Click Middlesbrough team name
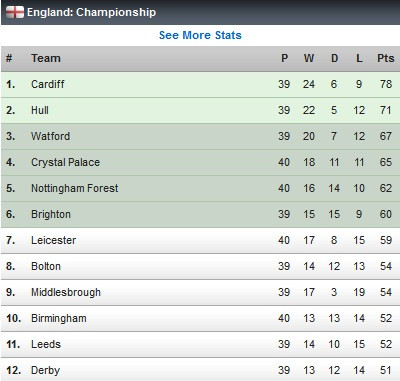 (66, 292)
